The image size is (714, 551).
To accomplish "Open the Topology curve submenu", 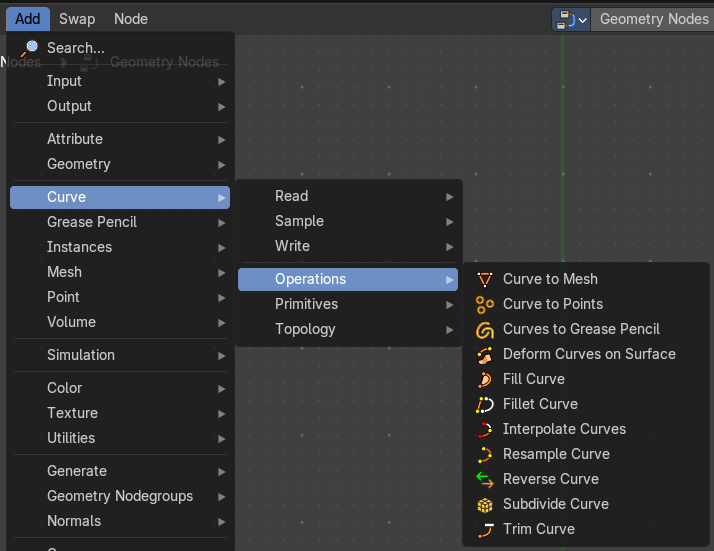I will point(348,329).
